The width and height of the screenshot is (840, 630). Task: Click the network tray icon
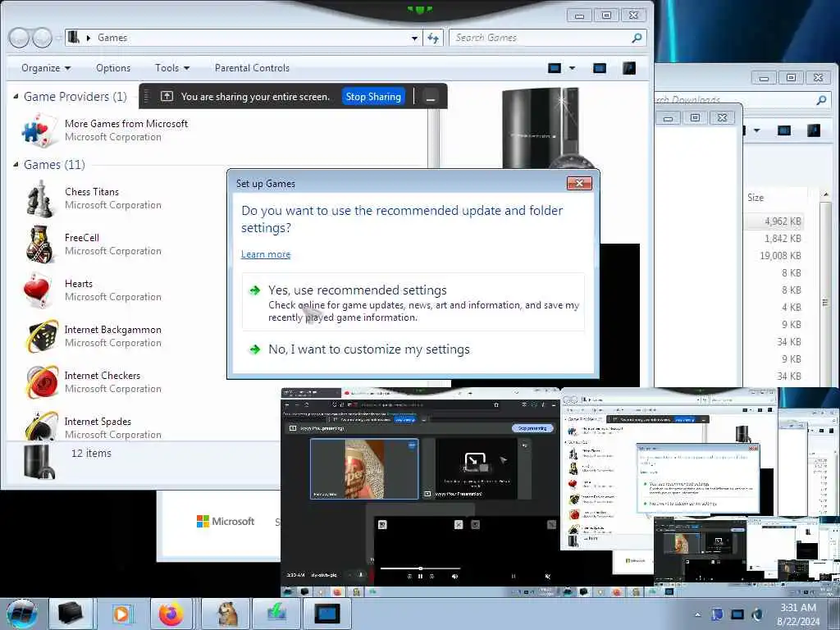coord(737,614)
